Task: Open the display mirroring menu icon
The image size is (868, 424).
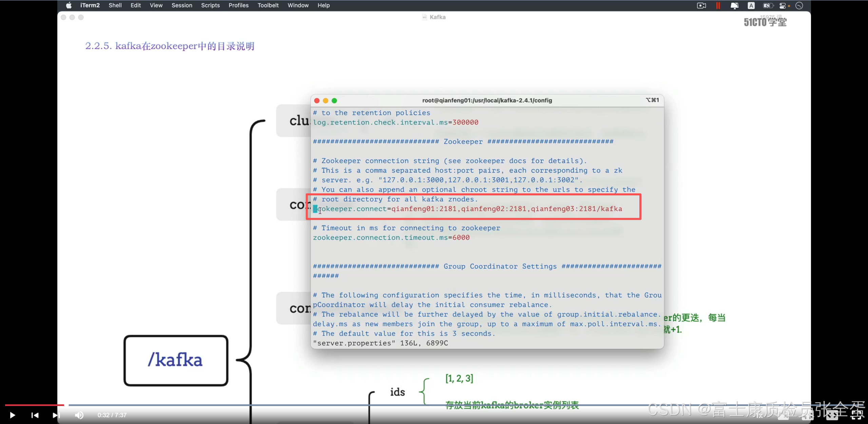Action: pyautogui.click(x=734, y=5)
